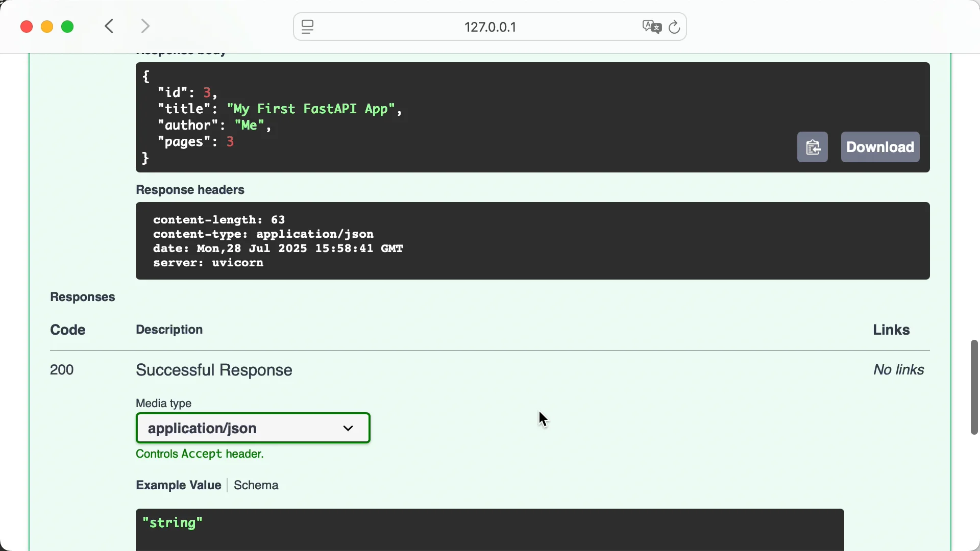
Task: Reload the current page
Action: pos(675,27)
